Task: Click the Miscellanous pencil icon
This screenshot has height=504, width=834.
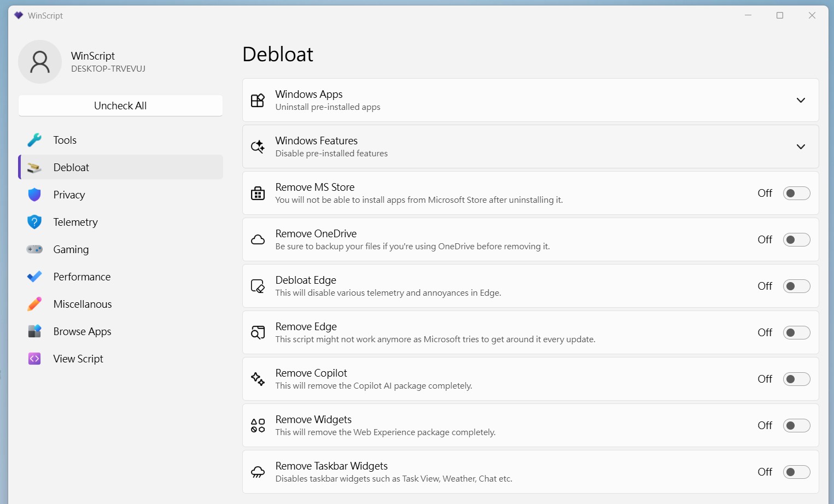Action: click(x=34, y=304)
